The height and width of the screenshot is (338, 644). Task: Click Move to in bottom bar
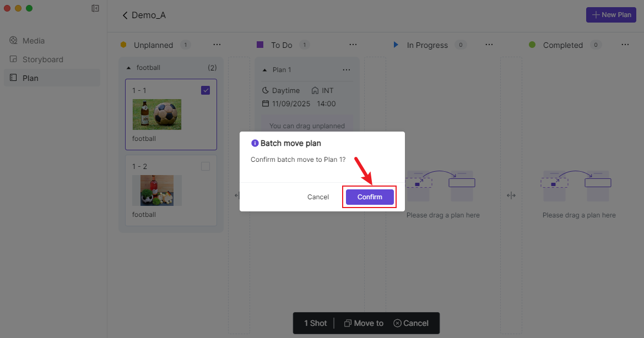click(364, 323)
